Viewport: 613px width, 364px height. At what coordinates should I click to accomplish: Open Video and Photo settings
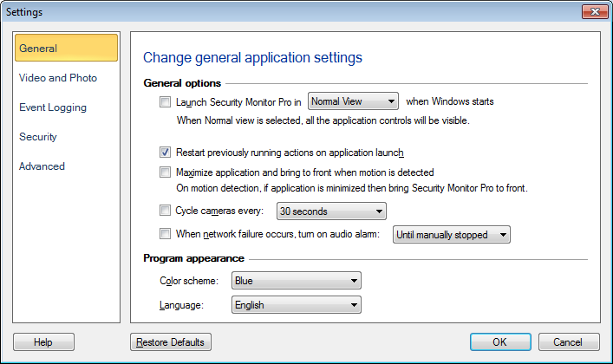click(58, 78)
